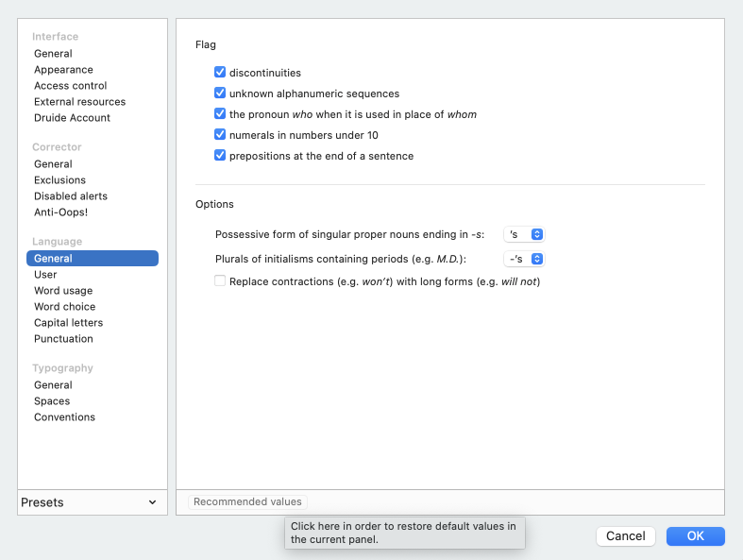This screenshot has height=560, width=743.
Task: Select Anti-Oops! in the sidebar
Action: 60,212
